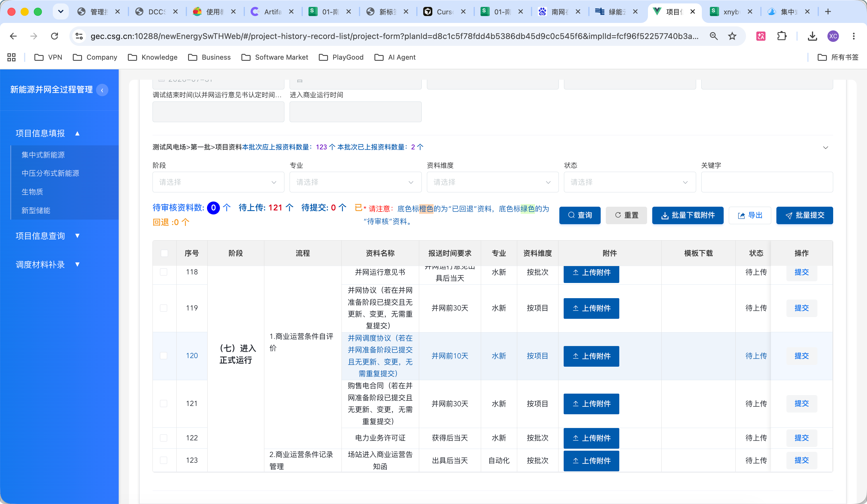Image resolution: width=867 pixels, height=504 pixels.
Task: Open the VPN bookmarks folder
Action: click(48, 57)
